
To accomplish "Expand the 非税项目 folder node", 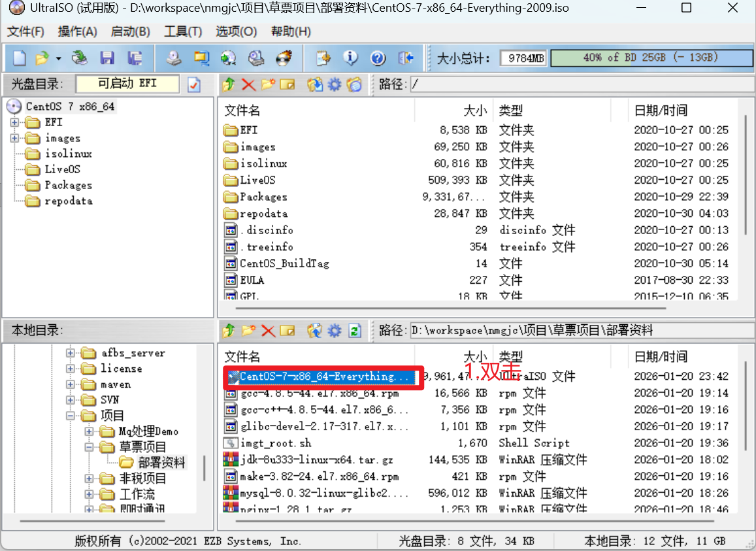I will pos(89,478).
